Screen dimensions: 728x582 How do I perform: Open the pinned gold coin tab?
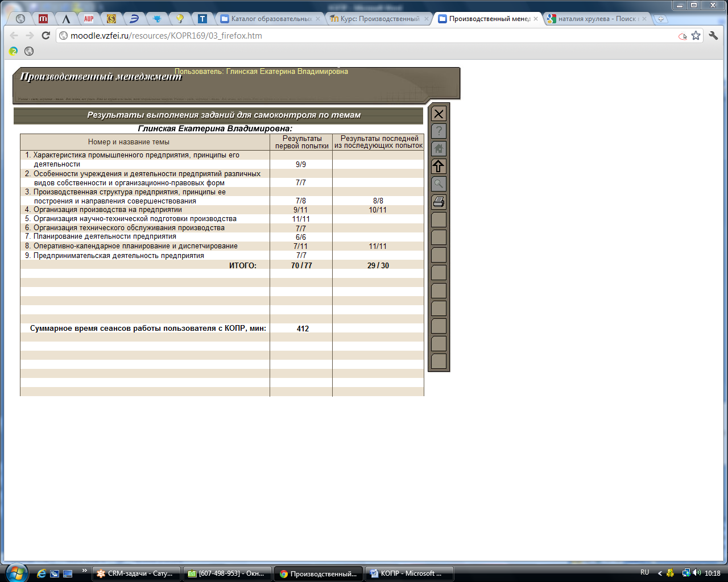coord(111,19)
